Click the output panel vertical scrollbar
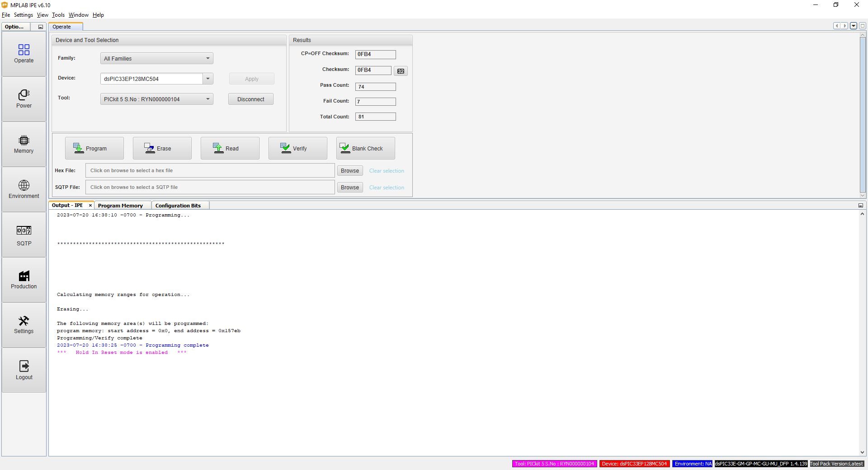The width and height of the screenshot is (868, 470). pos(862,333)
